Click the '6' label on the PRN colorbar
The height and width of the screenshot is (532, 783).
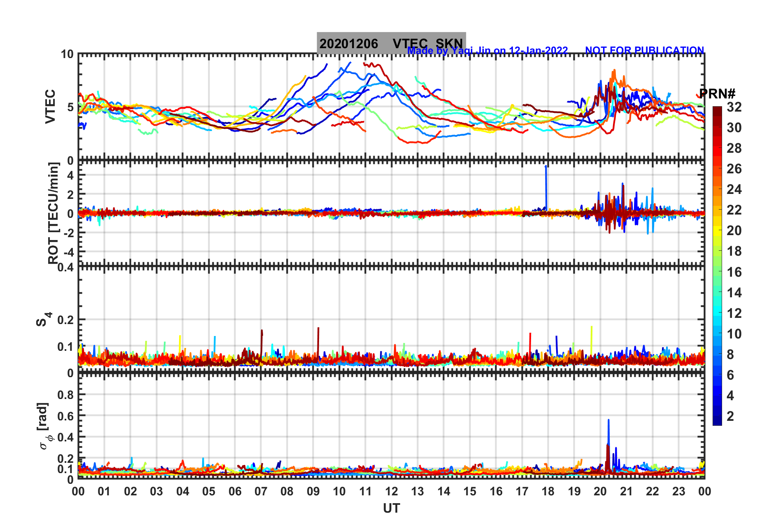(x=730, y=375)
